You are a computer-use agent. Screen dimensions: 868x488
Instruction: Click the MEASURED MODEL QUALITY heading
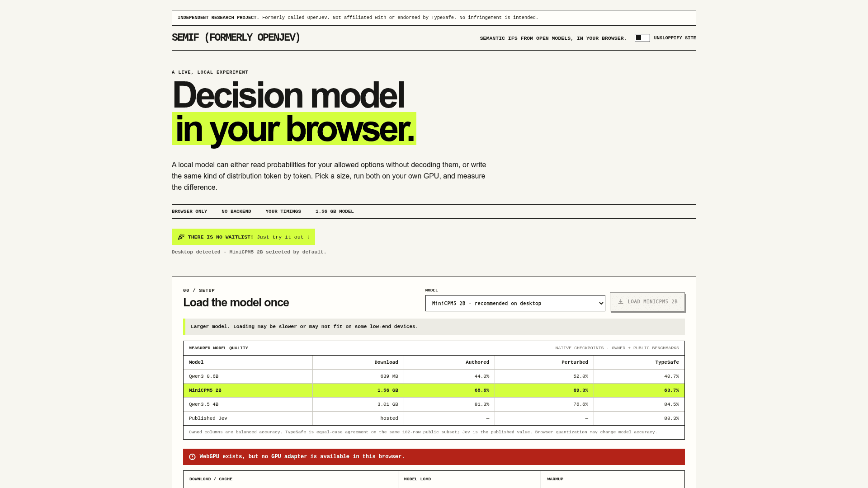point(218,348)
